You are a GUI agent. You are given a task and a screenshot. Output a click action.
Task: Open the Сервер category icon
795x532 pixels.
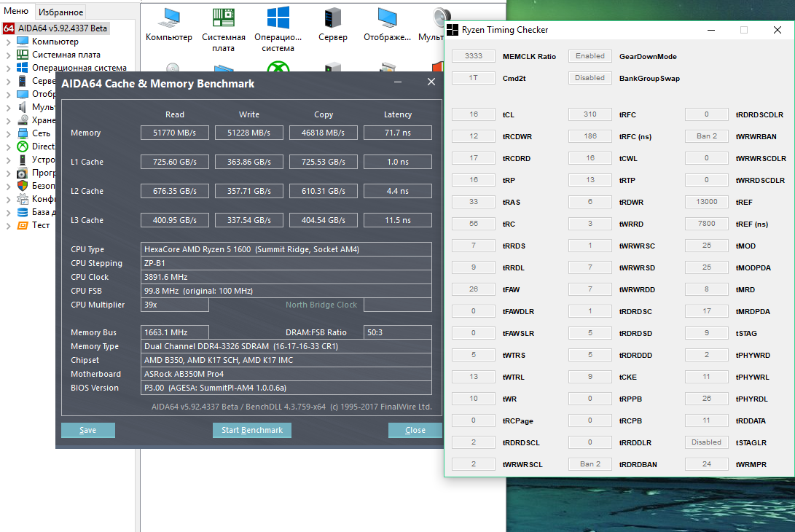point(332,18)
